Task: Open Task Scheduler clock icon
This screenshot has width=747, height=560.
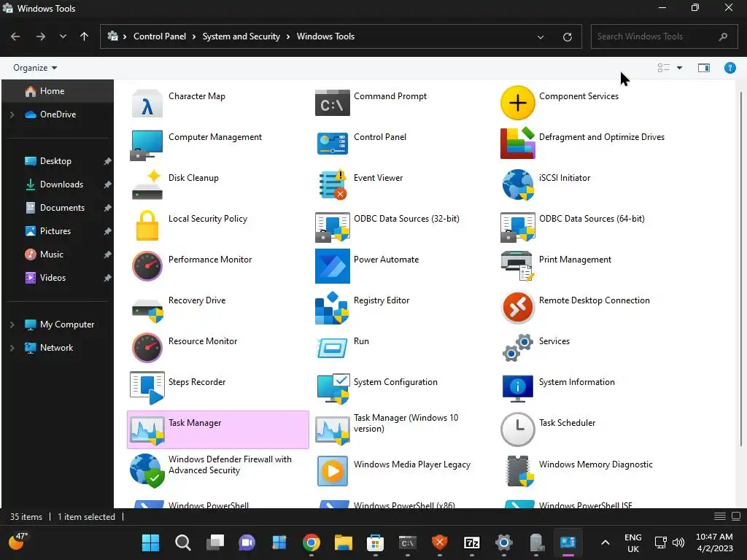Action: [x=517, y=429]
